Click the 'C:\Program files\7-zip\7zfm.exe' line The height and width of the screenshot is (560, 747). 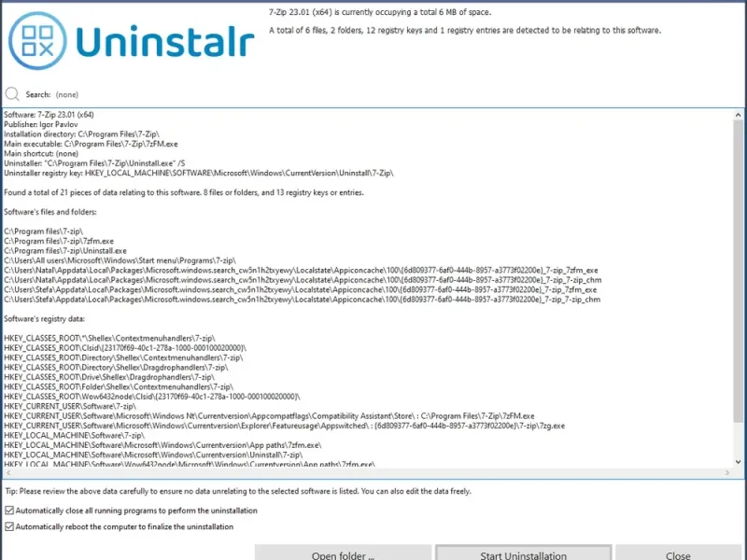(x=59, y=241)
